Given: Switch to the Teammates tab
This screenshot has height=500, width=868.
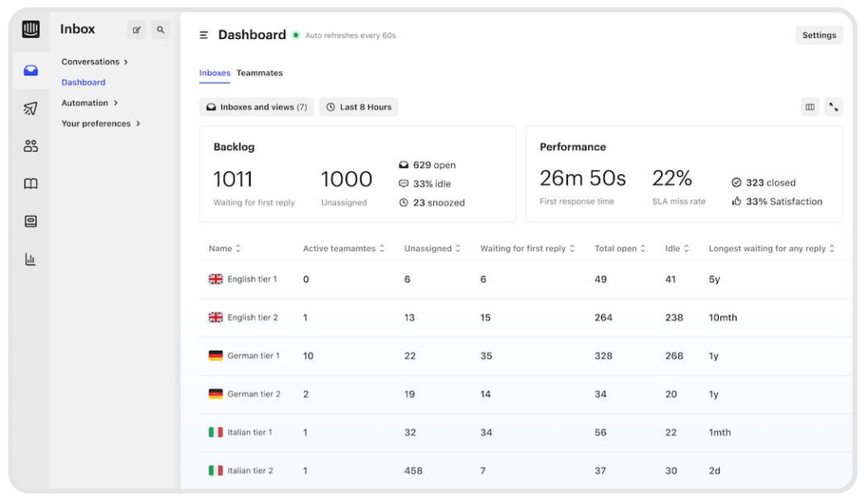Looking at the screenshot, I should tap(259, 73).
